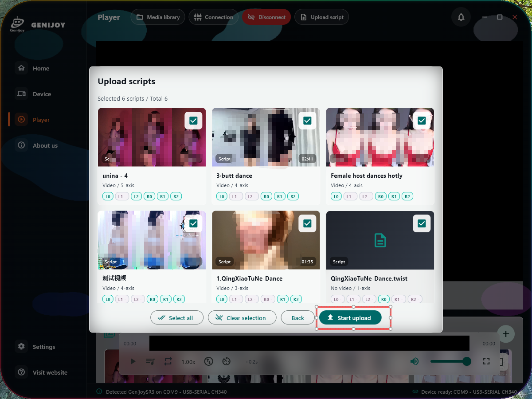Click Upload script in the top bar
Image resolution: width=532 pixels, height=399 pixels.
click(x=322, y=17)
